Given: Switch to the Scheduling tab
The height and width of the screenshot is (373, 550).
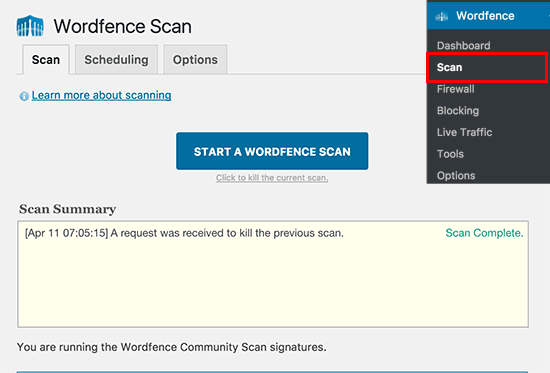Looking at the screenshot, I should [116, 59].
